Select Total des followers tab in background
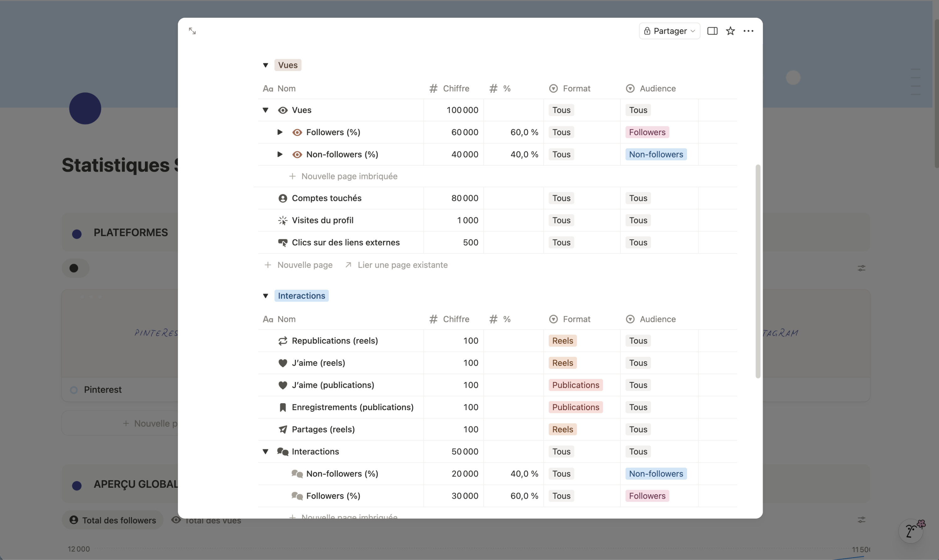 click(112, 520)
